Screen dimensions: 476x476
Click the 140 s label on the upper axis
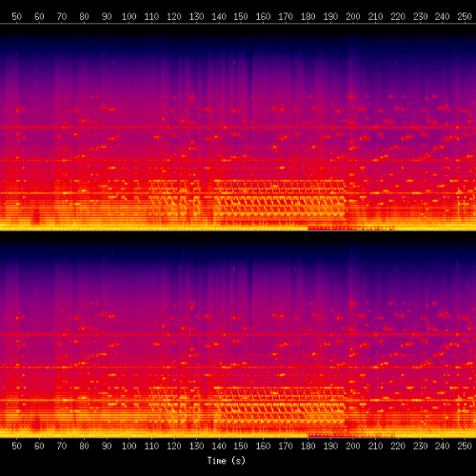tap(219, 17)
